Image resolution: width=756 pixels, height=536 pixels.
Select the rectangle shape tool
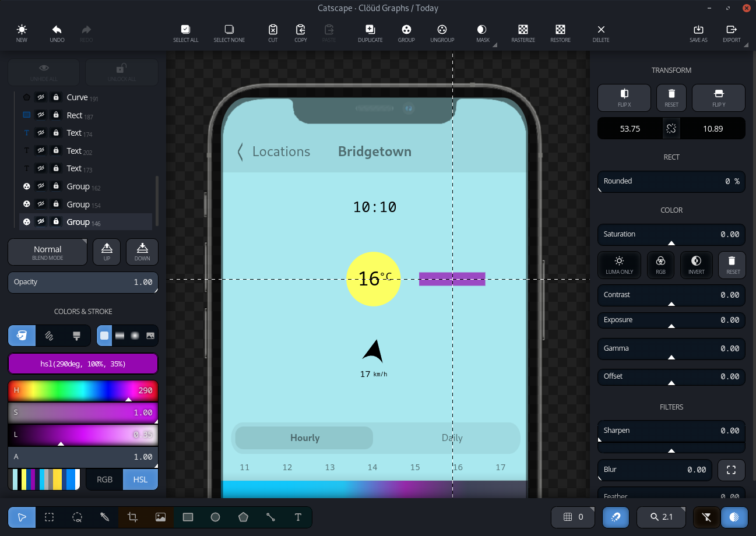click(x=188, y=517)
